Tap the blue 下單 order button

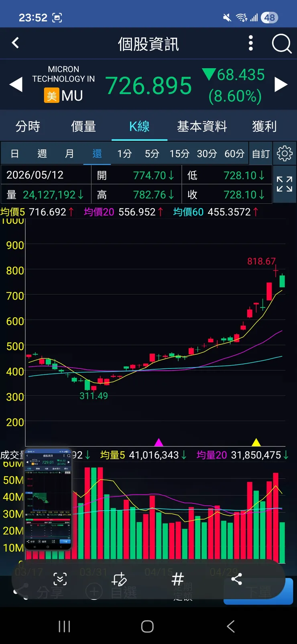tap(258, 591)
